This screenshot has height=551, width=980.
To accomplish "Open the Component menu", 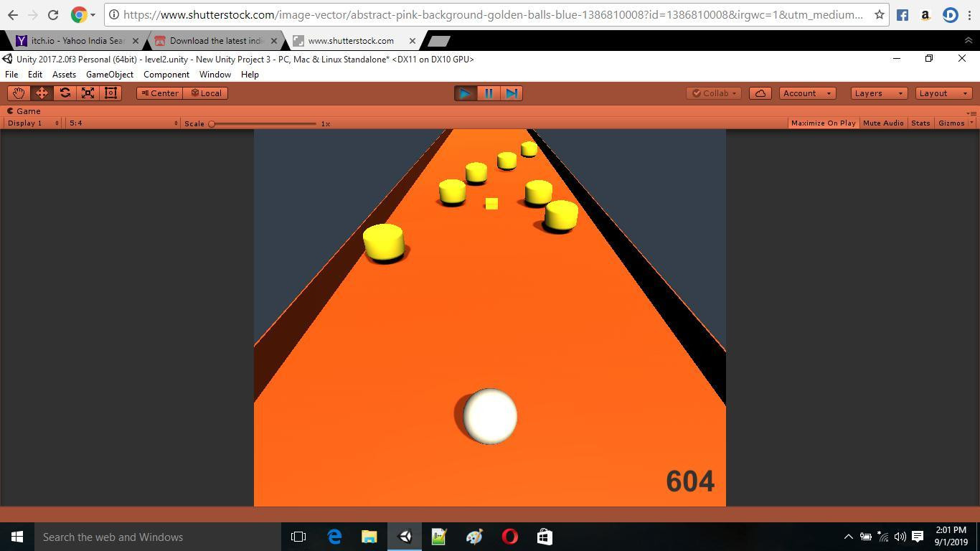I will (x=166, y=75).
